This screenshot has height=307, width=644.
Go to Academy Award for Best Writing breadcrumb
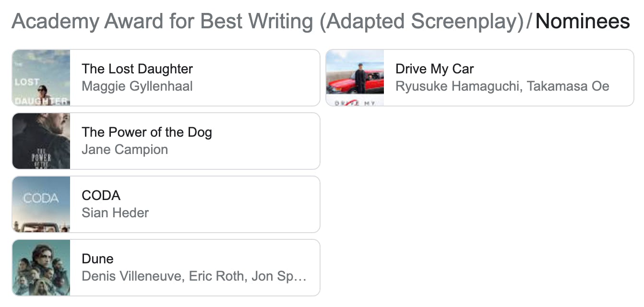268,22
